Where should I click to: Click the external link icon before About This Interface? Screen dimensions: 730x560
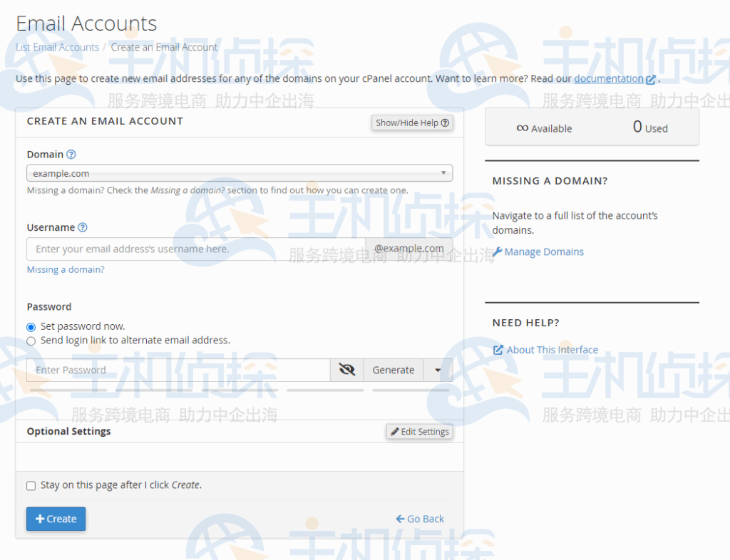tap(498, 350)
